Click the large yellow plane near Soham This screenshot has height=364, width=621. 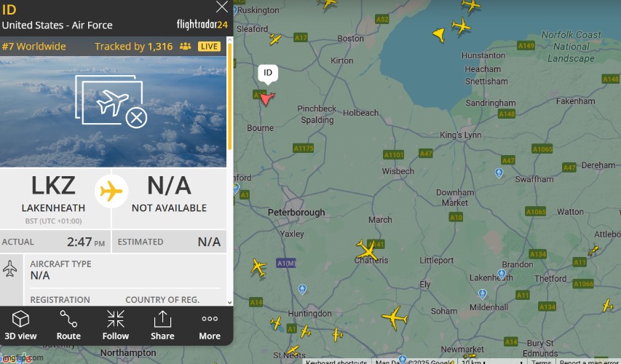[394, 317]
